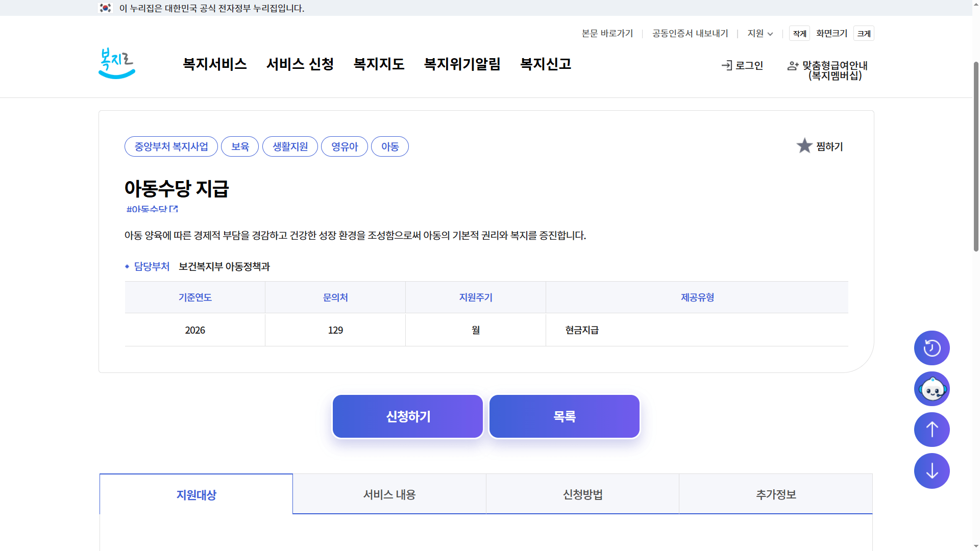Click the 공동인증서 내보내기 link
The height and width of the screenshot is (551, 980).
click(x=690, y=33)
